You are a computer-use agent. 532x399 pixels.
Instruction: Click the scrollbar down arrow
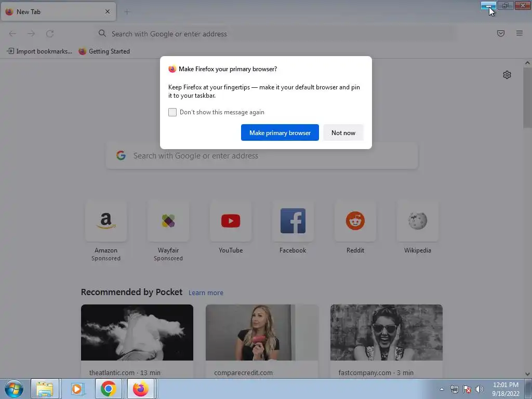click(x=527, y=374)
